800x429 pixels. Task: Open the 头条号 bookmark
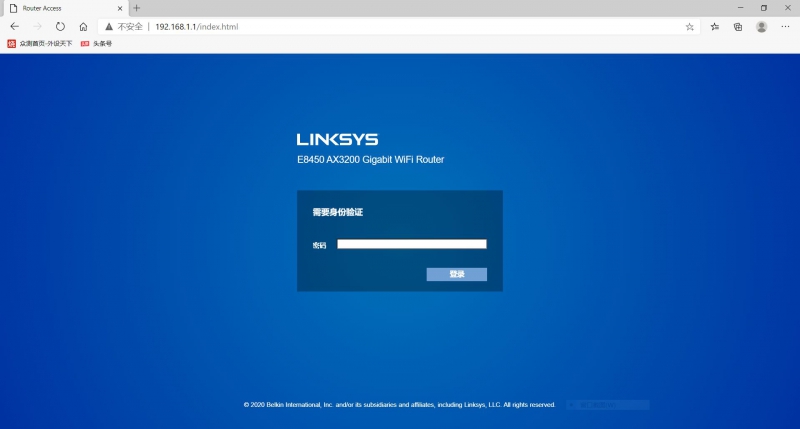click(96, 44)
